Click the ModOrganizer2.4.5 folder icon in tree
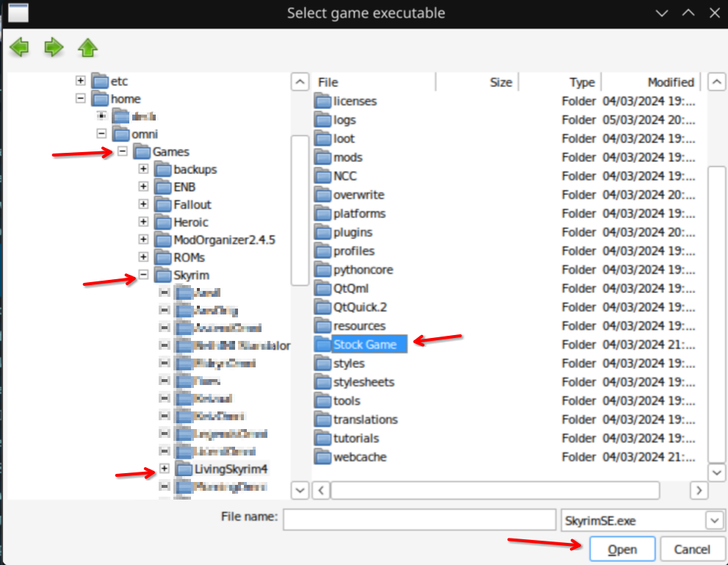This screenshot has height=565, width=728. coord(163,240)
